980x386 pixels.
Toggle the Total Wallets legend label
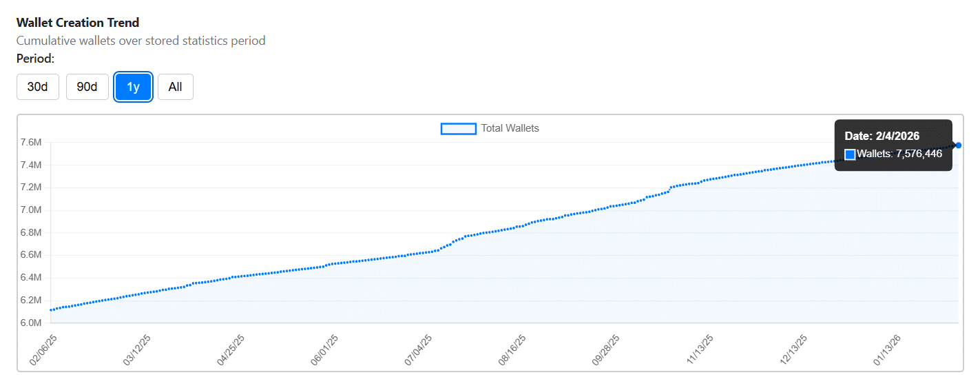pos(510,128)
